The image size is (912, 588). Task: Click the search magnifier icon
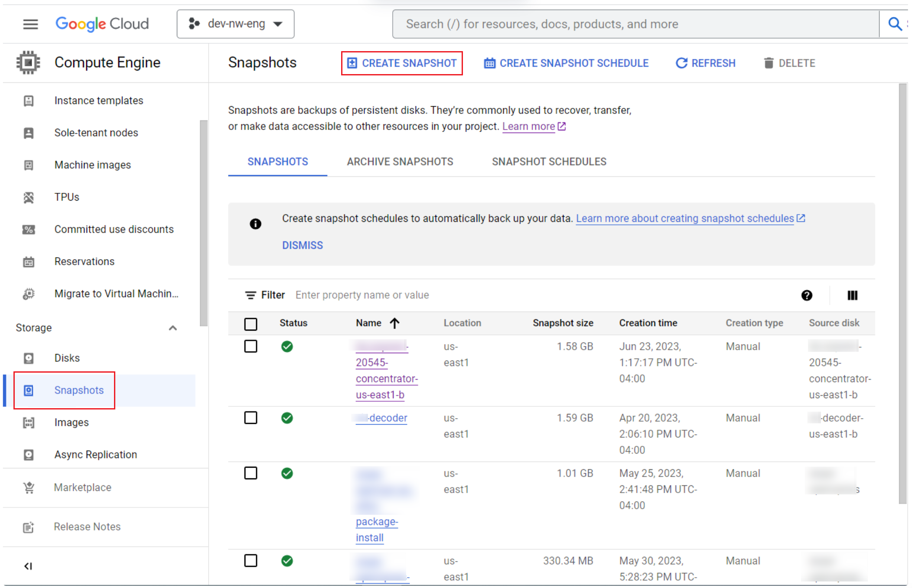pos(894,24)
